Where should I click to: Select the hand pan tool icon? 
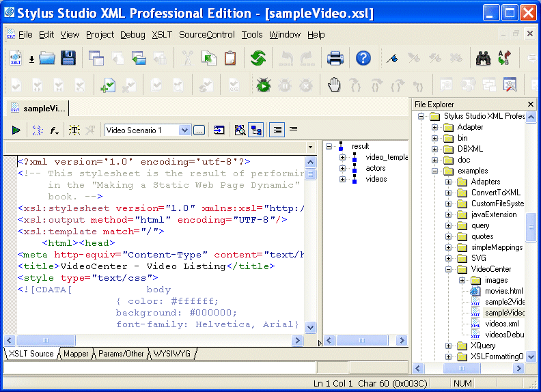(333, 85)
